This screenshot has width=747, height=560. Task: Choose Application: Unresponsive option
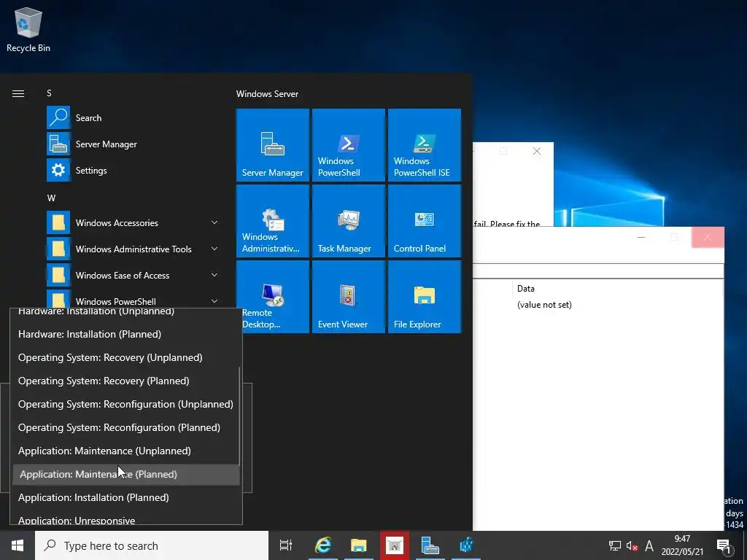coord(125,520)
